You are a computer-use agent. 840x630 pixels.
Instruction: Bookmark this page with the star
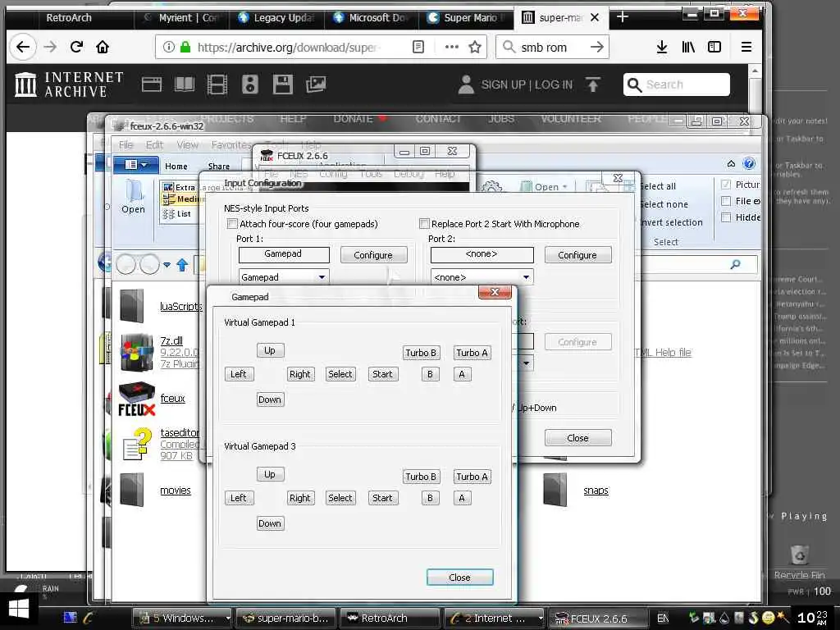click(x=475, y=47)
